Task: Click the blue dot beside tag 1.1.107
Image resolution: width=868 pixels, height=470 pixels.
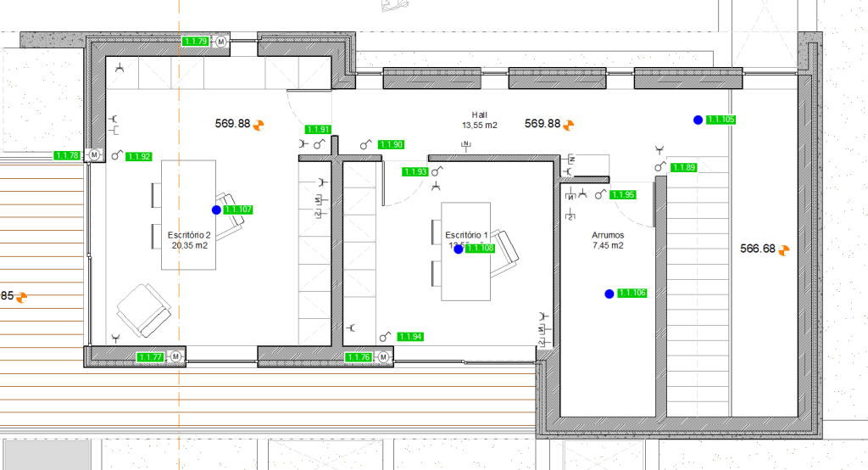Action: (x=216, y=210)
